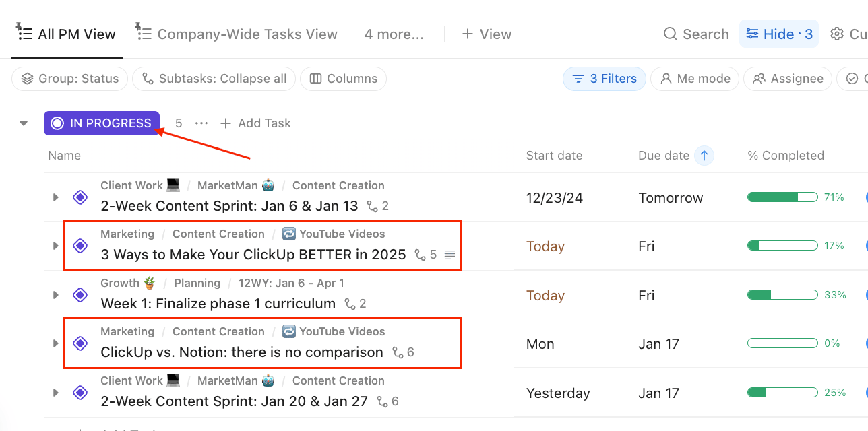Click the Due date sort arrow icon
This screenshot has width=868, height=431.
click(x=704, y=156)
